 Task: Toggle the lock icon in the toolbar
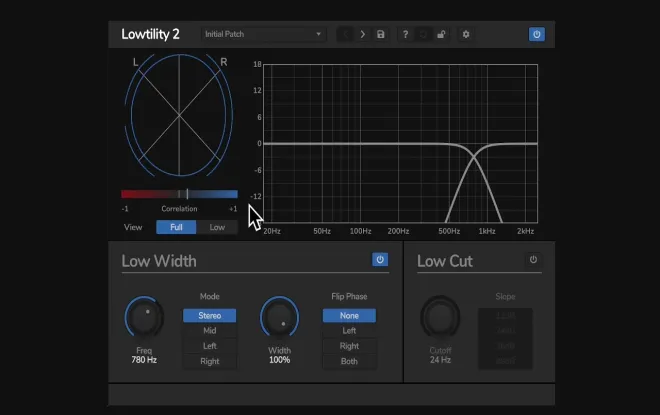(441, 35)
